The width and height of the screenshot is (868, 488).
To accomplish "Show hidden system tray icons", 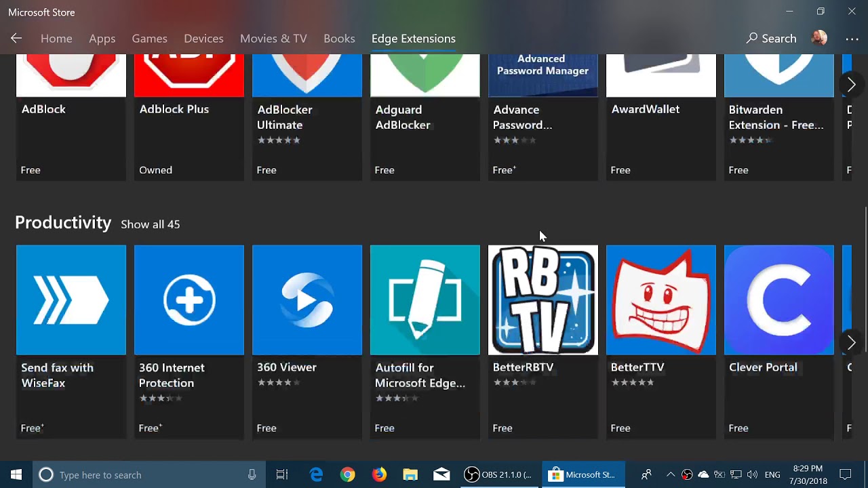I will (x=671, y=474).
